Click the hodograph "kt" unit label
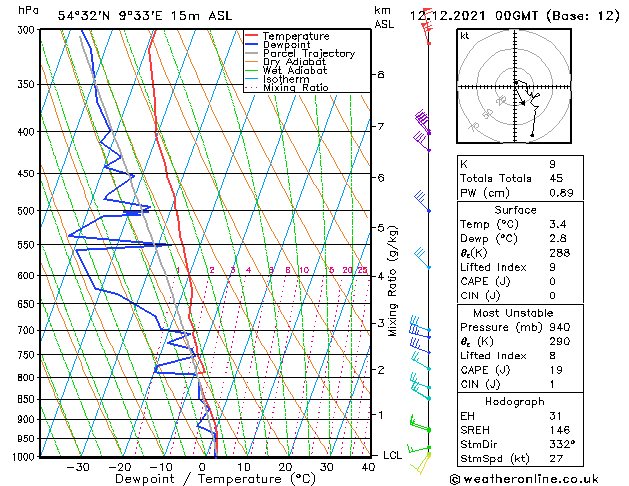The height and width of the screenshot is (486, 629). (x=464, y=36)
